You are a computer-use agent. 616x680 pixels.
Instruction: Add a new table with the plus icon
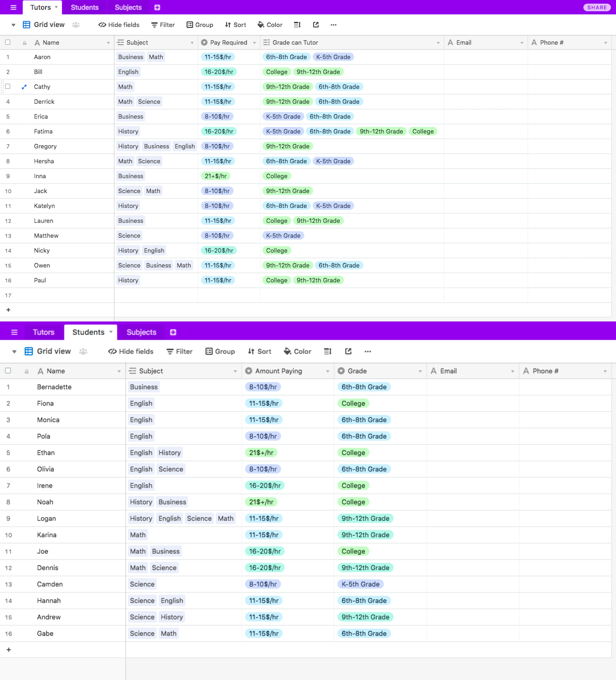pyautogui.click(x=157, y=7)
